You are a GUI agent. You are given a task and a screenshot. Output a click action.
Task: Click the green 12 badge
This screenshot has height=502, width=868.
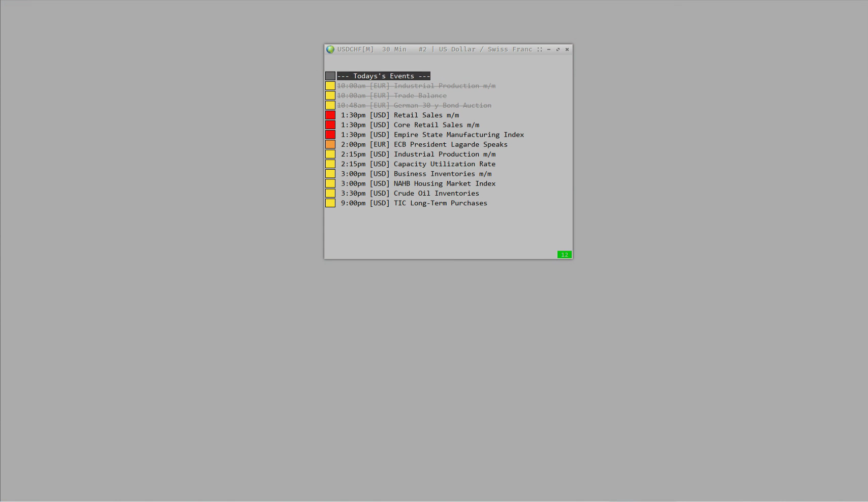[565, 255]
